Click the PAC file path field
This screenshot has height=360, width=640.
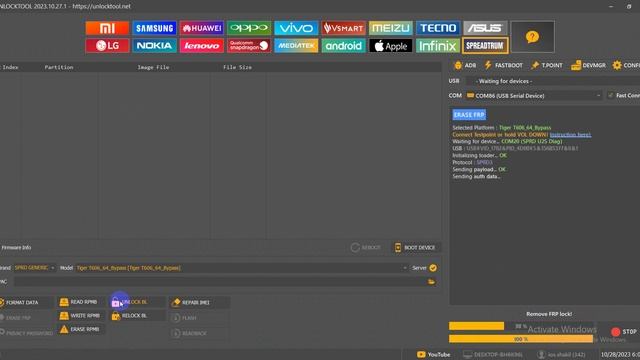(220, 282)
